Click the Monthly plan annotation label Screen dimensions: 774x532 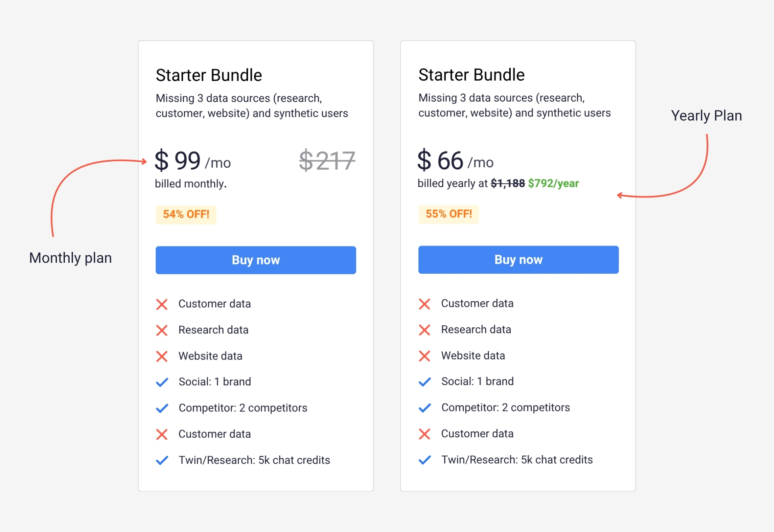coord(71,258)
